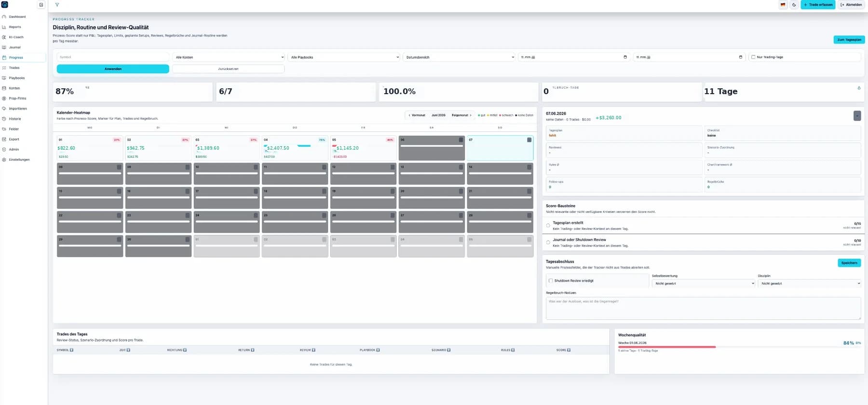Image resolution: width=868 pixels, height=405 pixels.
Task: Click the Einstellungen gear icon
Action: (4, 159)
